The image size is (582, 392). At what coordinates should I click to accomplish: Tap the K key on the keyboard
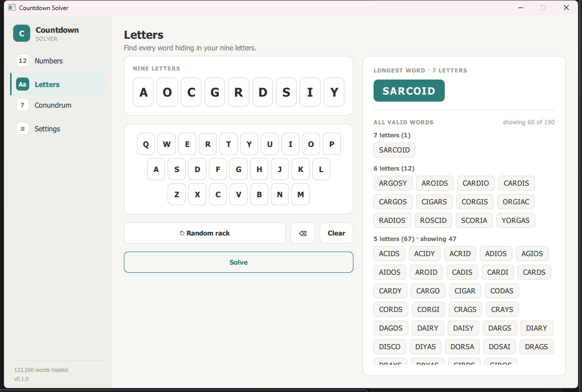[x=301, y=169]
